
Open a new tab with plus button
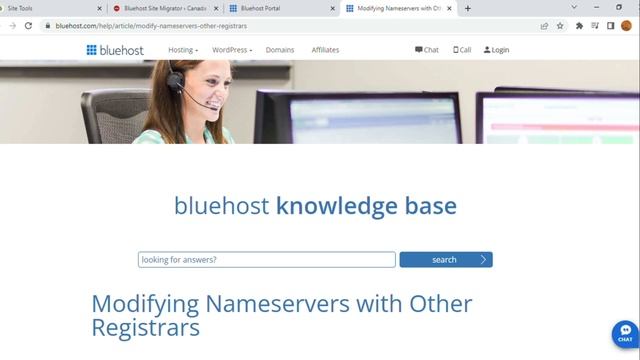click(468, 8)
